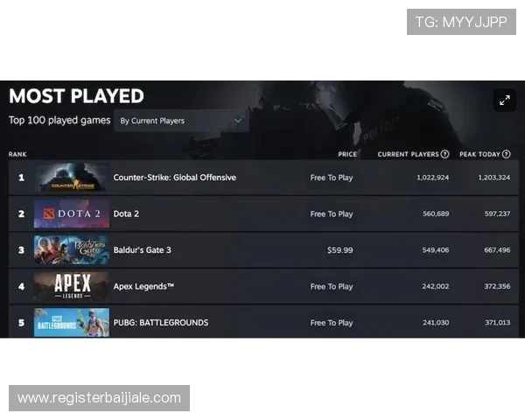Click Counter-Strike: Global Offensive title
Image resolution: width=525 pixels, height=420 pixels.
click(x=174, y=178)
